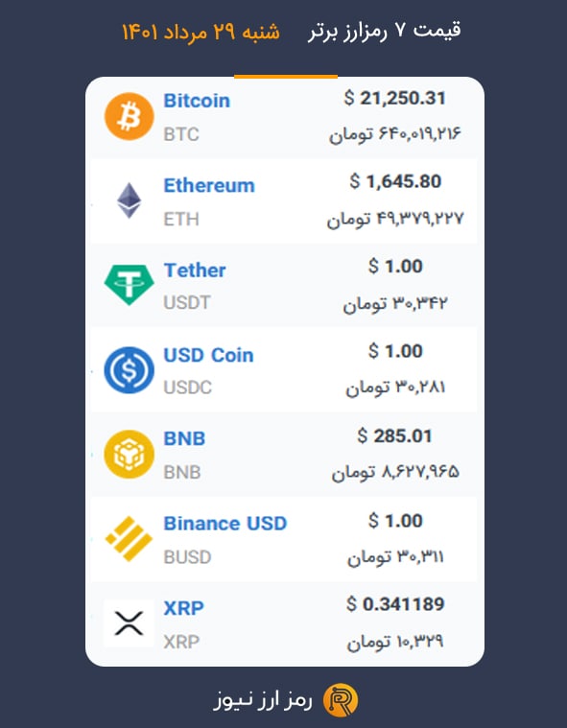Image resolution: width=567 pixels, height=728 pixels.
Task: Open the XRP name link
Action: (x=183, y=608)
